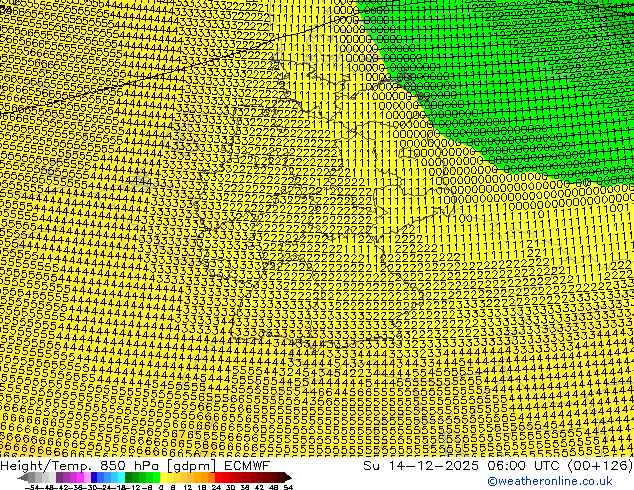This screenshot has width=634, height=490.
Task: Click the 'Su 14-12-2025' forecast date
Action: (x=421, y=465)
